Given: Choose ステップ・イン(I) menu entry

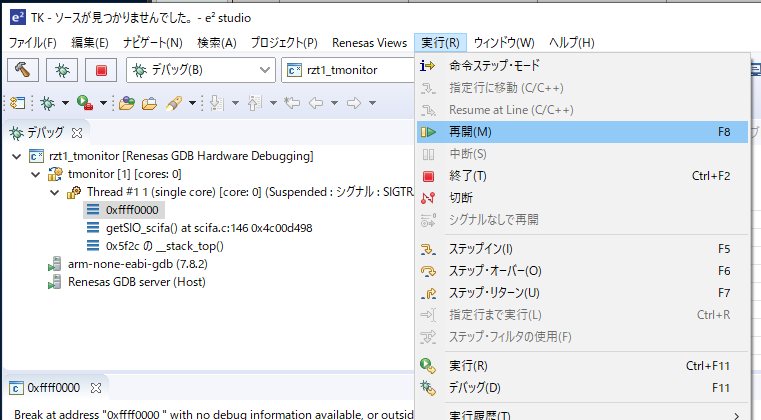Looking at the screenshot, I should (x=582, y=249).
